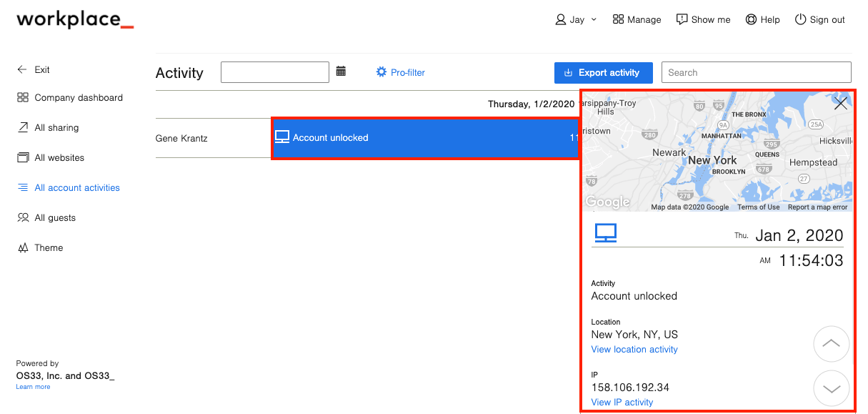Click the All websites window icon
The height and width of the screenshot is (414, 868).
22,158
